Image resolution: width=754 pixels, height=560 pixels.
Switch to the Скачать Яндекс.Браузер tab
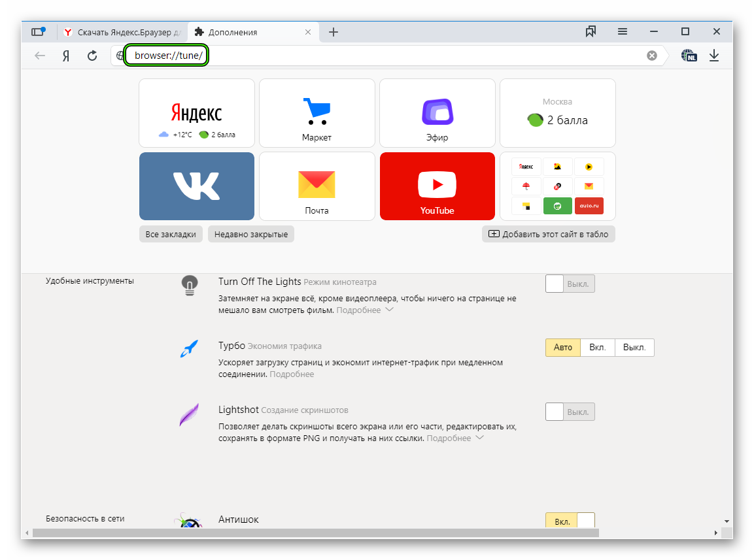[123, 32]
